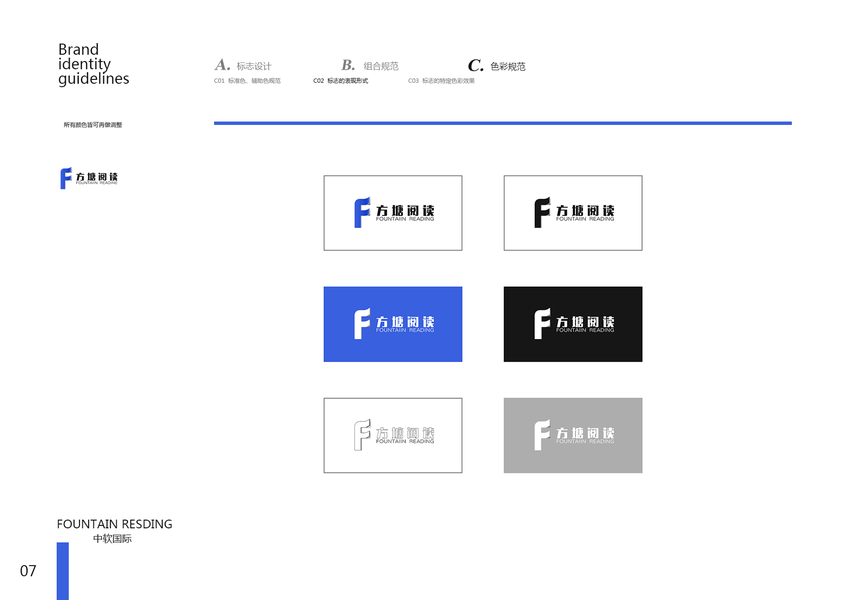Click the page number 07
This screenshot has height=600, width=849.
[28, 571]
